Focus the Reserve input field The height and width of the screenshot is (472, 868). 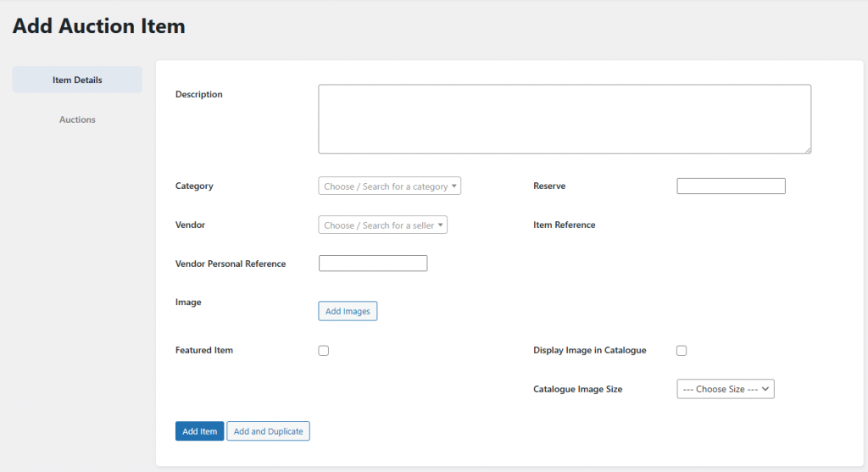pyautogui.click(x=731, y=186)
